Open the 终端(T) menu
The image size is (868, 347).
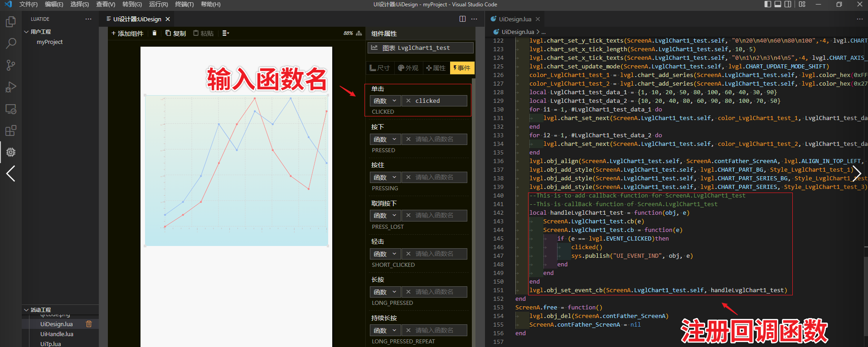[x=184, y=5]
